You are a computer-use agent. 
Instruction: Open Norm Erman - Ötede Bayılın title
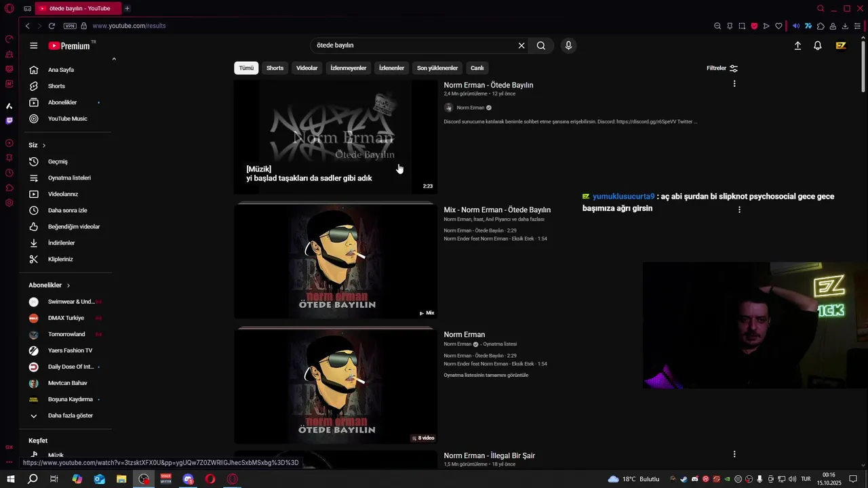tap(488, 85)
